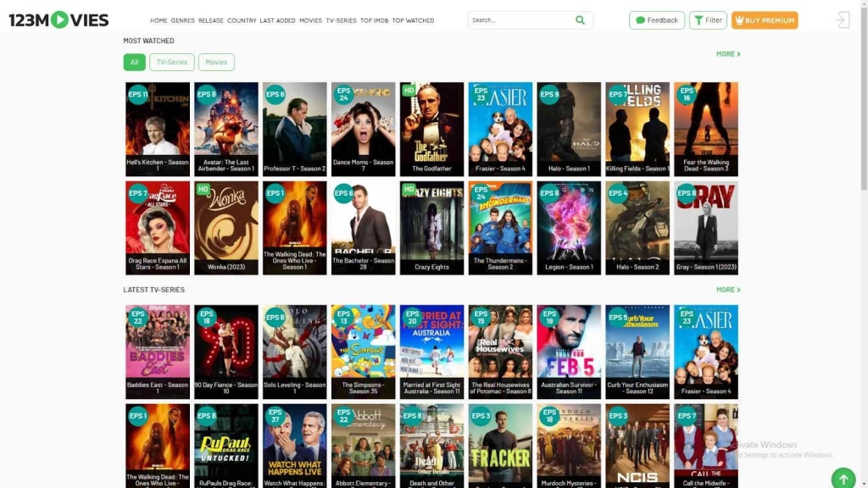Screen dimensions: 868x488
Task: Click MORE link in Most Watched
Action: (x=728, y=53)
